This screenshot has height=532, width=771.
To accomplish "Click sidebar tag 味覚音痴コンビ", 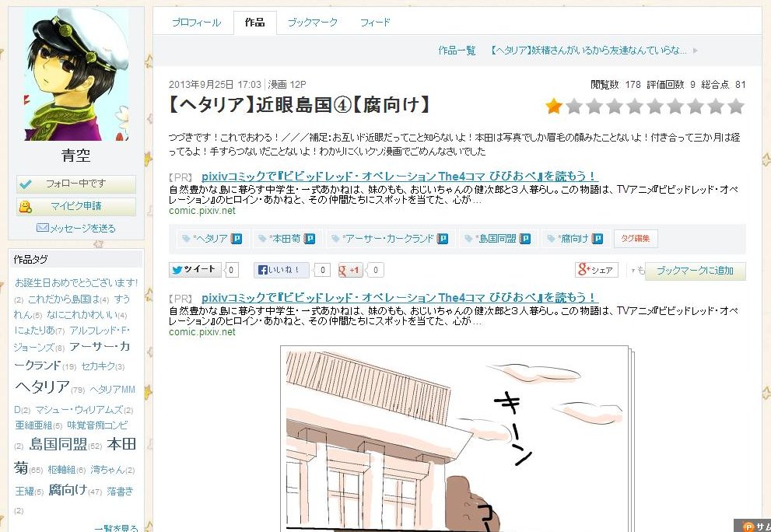I will (97, 425).
